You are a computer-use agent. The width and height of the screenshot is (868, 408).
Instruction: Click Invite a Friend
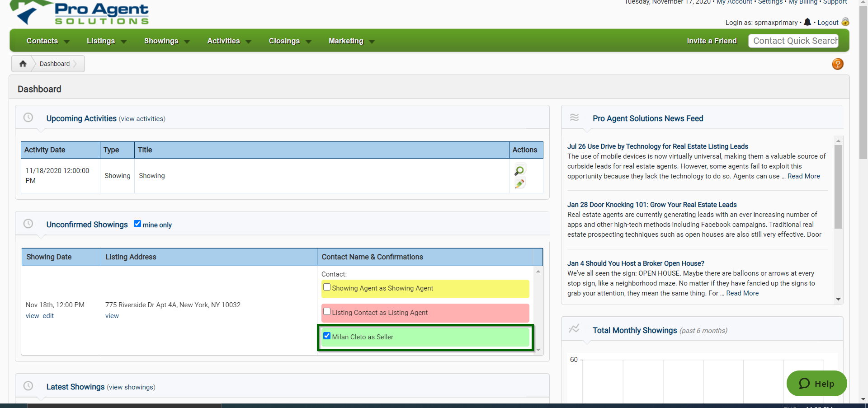pos(712,41)
